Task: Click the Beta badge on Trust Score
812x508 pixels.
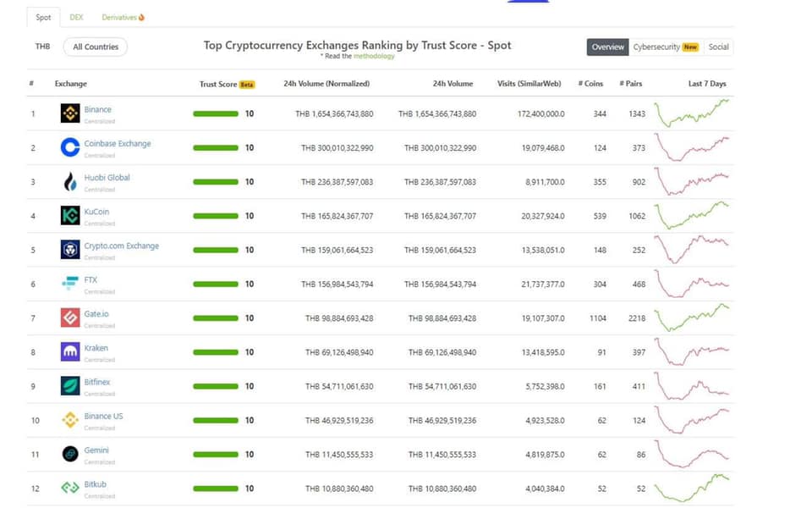Action: (247, 85)
